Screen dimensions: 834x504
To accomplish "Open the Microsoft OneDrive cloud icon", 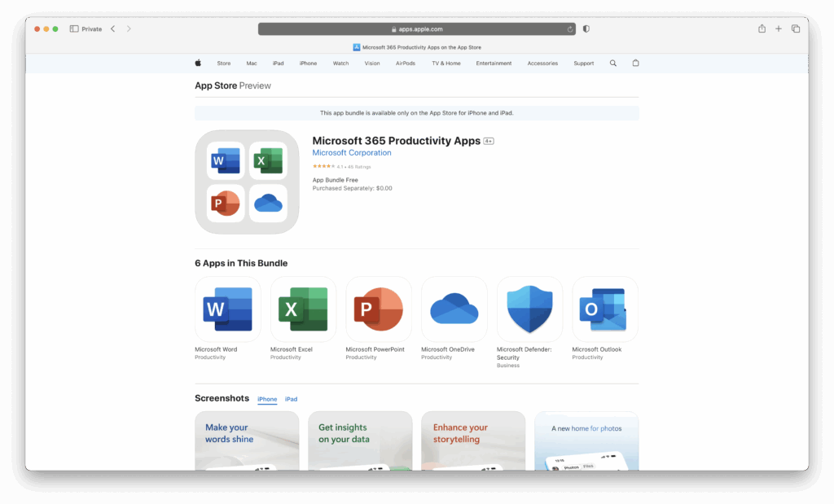I will click(454, 309).
